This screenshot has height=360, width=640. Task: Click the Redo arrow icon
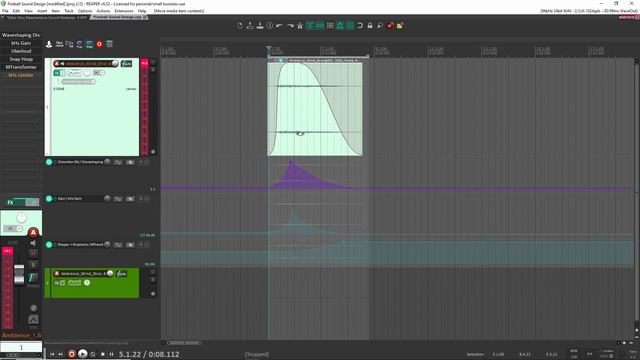tap(290, 25)
